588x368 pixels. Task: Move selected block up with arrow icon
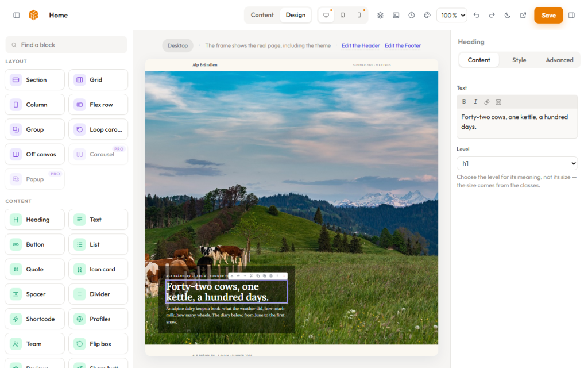pos(232,275)
